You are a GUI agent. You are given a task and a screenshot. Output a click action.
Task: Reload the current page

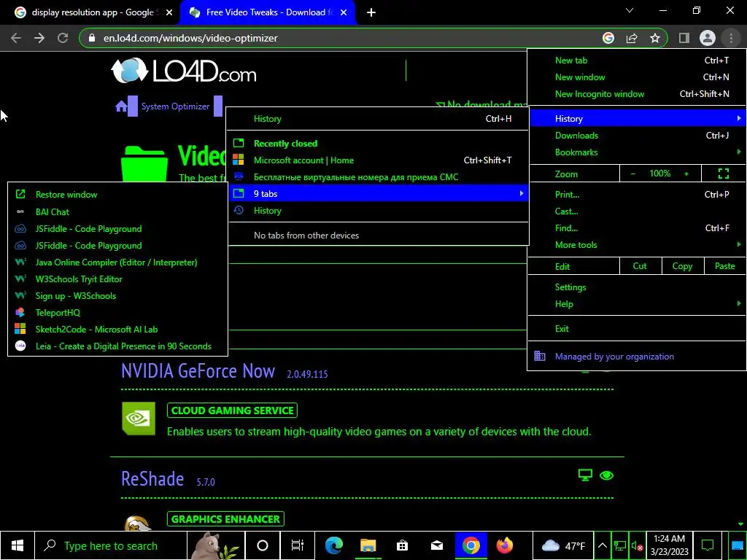point(63,38)
